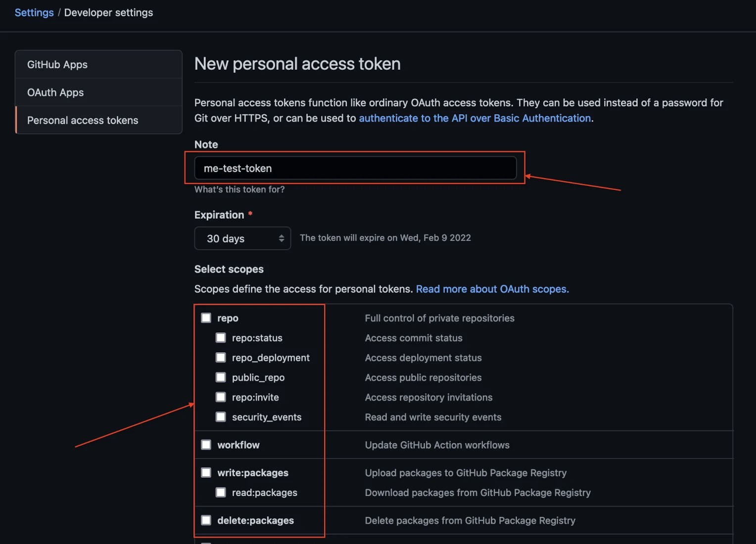Screen dimensions: 756x544
Task: Check the write:packages scope
Action: [x=206, y=472]
